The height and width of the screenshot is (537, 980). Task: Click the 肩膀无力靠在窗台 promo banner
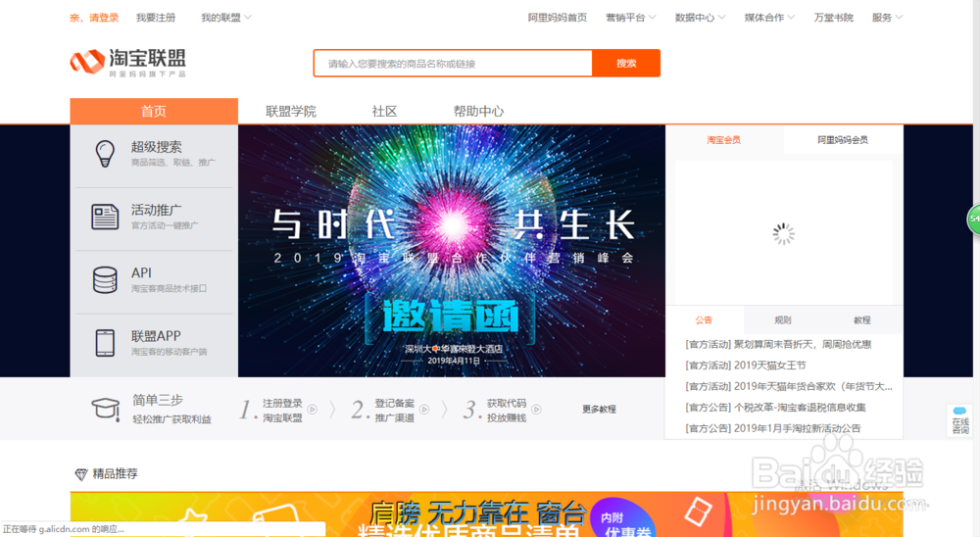click(x=486, y=515)
